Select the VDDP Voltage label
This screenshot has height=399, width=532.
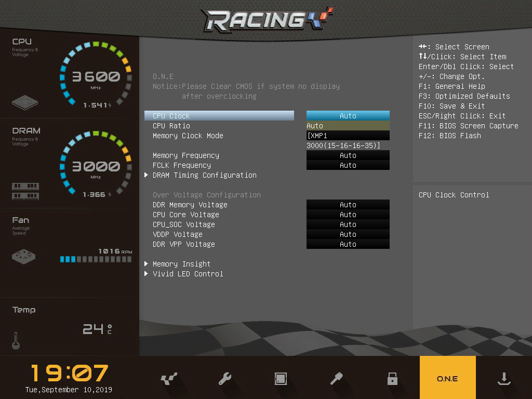pyautogui.click(x=178, y=234)
